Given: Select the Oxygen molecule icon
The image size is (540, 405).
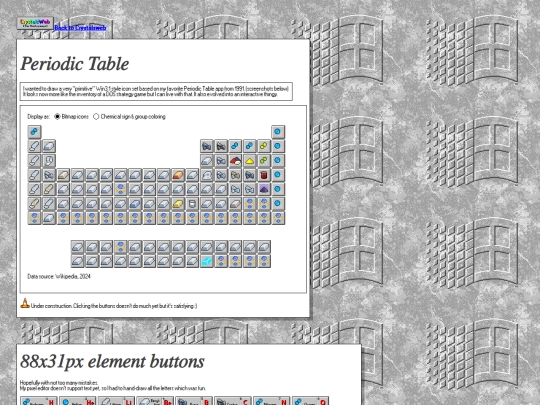Looking at the screenshot, I should click(250, 146).
